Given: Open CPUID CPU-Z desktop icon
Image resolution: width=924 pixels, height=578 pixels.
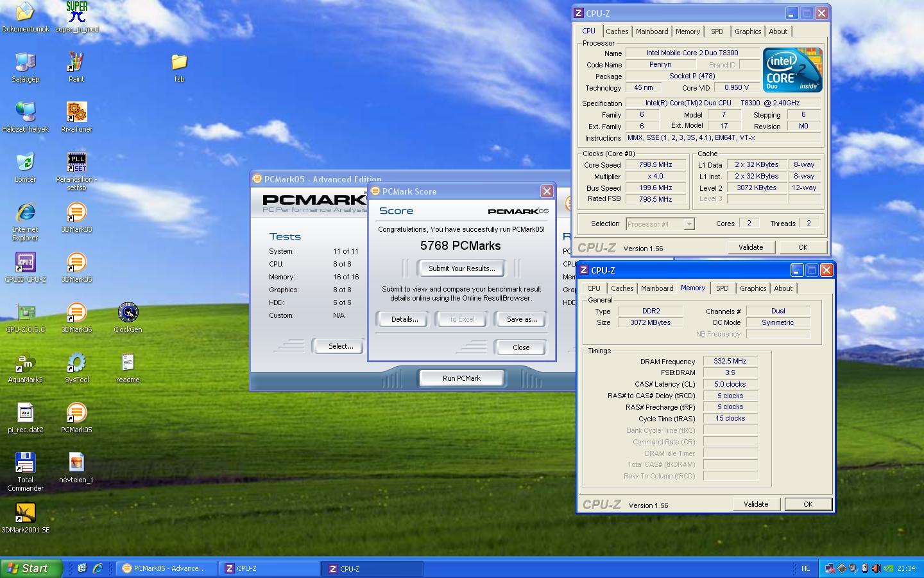Looking at the screenshot, I should click(x=25, y=267).
